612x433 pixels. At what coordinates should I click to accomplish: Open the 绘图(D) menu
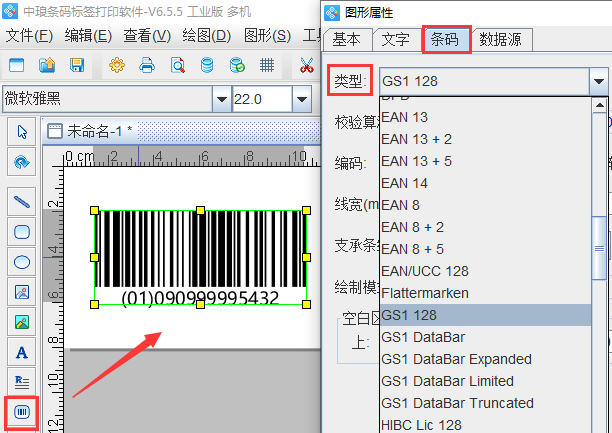point(207,36)
